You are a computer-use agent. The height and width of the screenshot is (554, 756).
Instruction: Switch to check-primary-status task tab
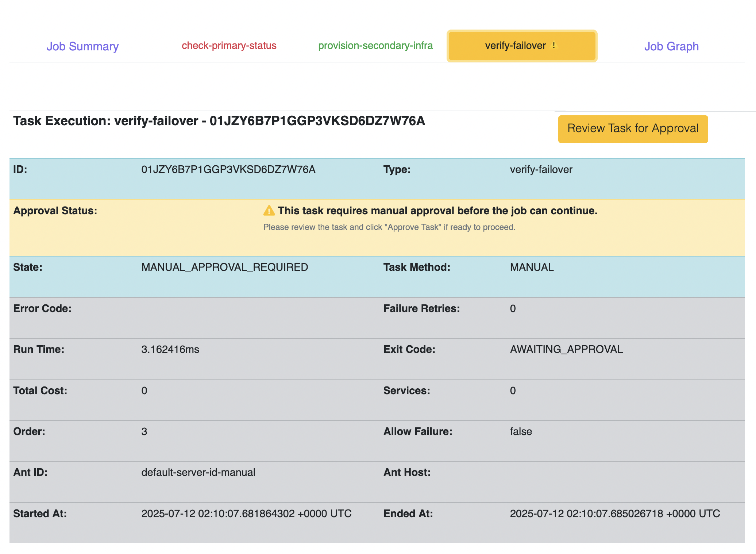coord(229,46)
